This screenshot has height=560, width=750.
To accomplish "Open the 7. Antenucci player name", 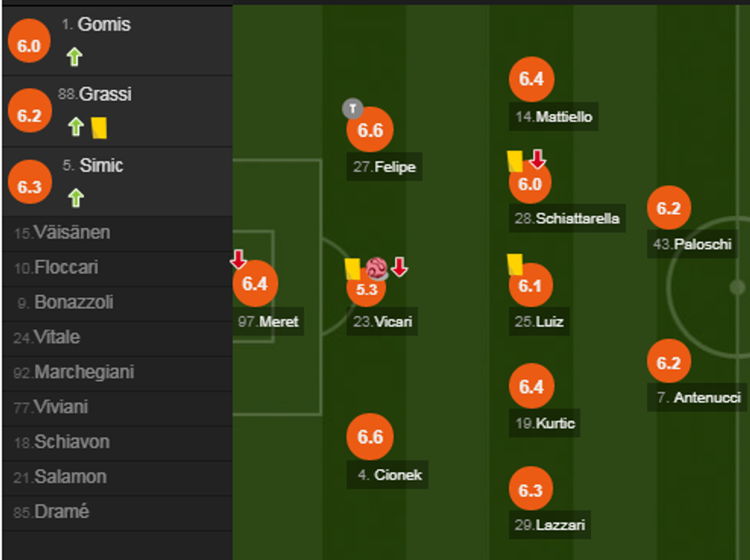I will coord(698,398).
